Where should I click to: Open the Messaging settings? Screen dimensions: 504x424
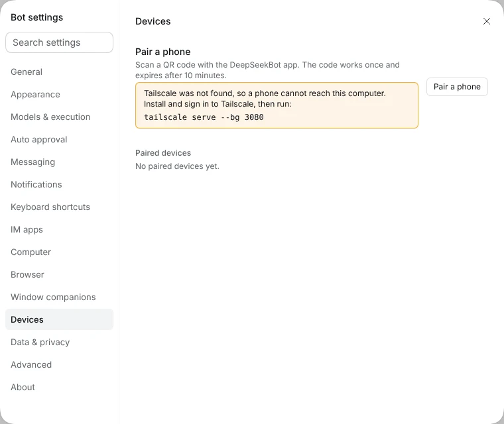tap(59, 162)
